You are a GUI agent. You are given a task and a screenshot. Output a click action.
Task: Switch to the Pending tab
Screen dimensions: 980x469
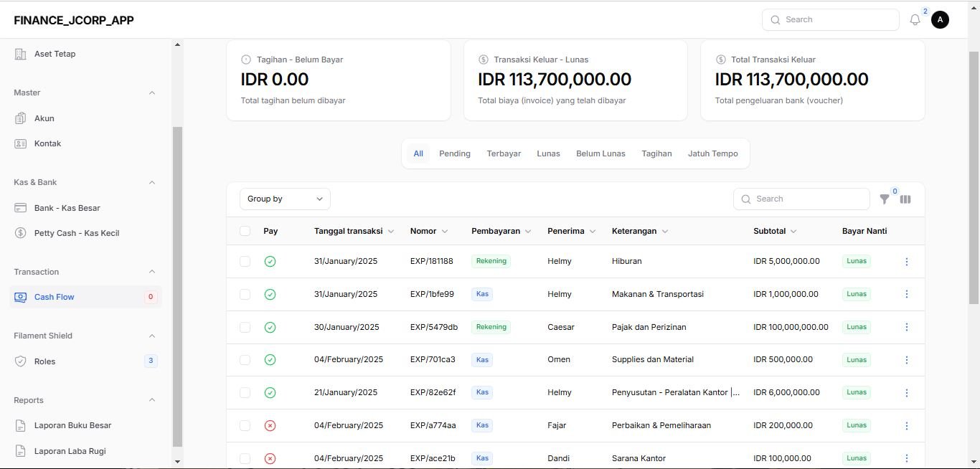tap(455, 153)
